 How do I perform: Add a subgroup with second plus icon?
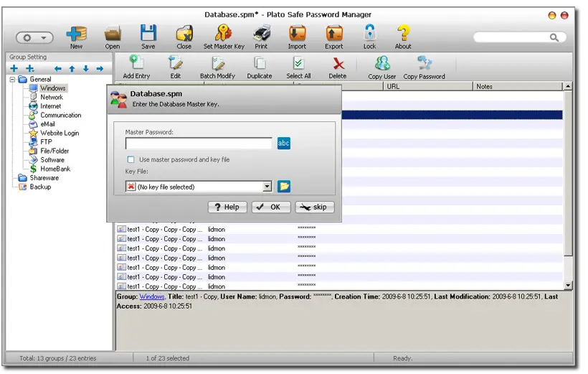click(30, 68)
